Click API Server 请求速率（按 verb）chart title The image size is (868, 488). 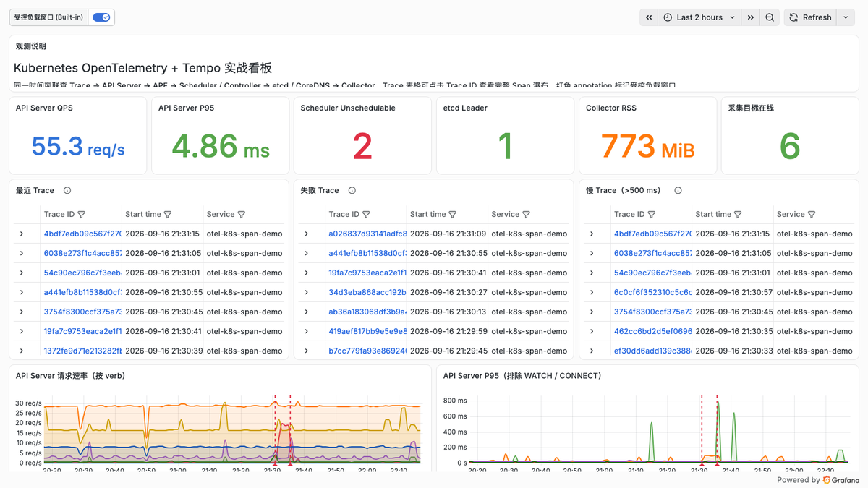(71, 376)
